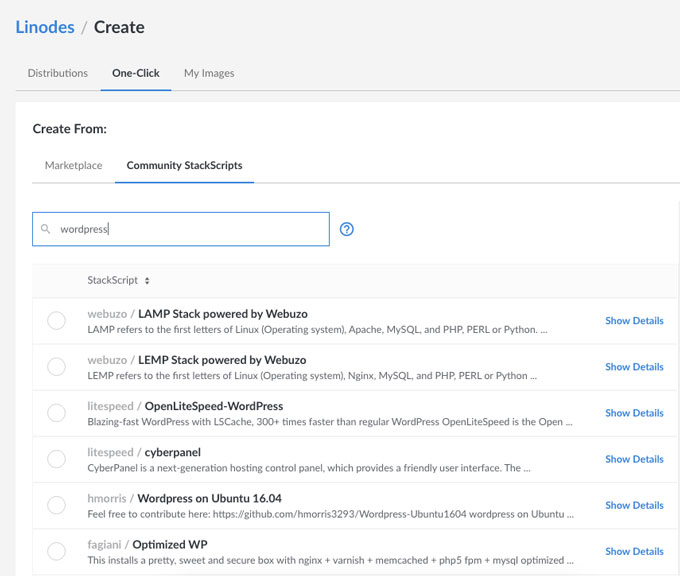Click the magnifier icon in search box

[x=45, y=229]
